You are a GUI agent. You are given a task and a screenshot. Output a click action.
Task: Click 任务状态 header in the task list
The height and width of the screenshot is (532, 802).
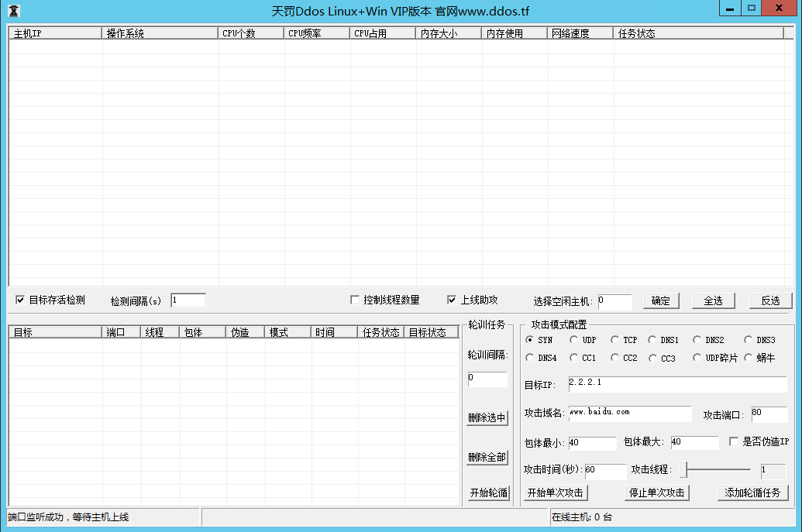pyautogui.click(x=381, y=332)
